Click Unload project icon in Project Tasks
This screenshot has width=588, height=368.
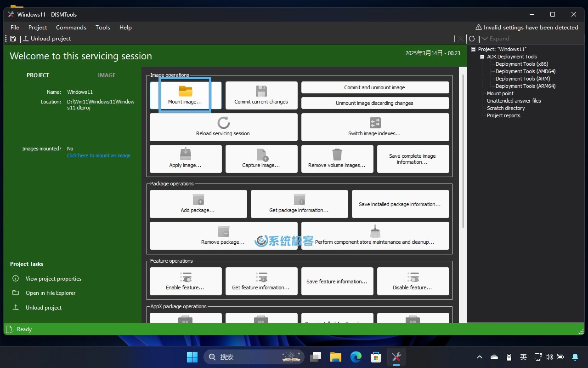point(16,307)
